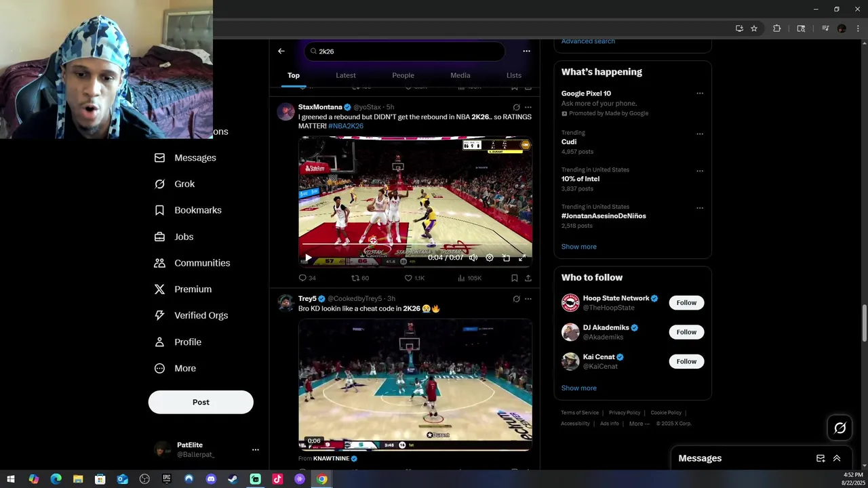This screenshot has height=488, width=868.
Task: Open Chrome three-dot menu
Action: [858, 28]
